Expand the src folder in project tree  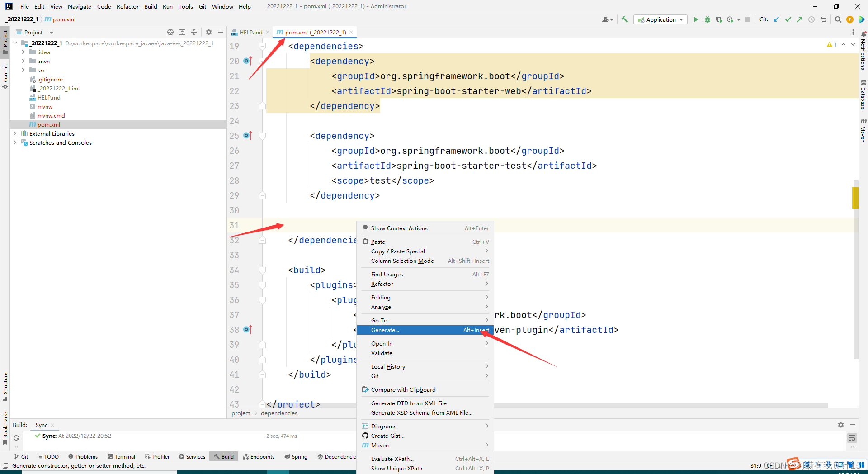coord(23,70)
